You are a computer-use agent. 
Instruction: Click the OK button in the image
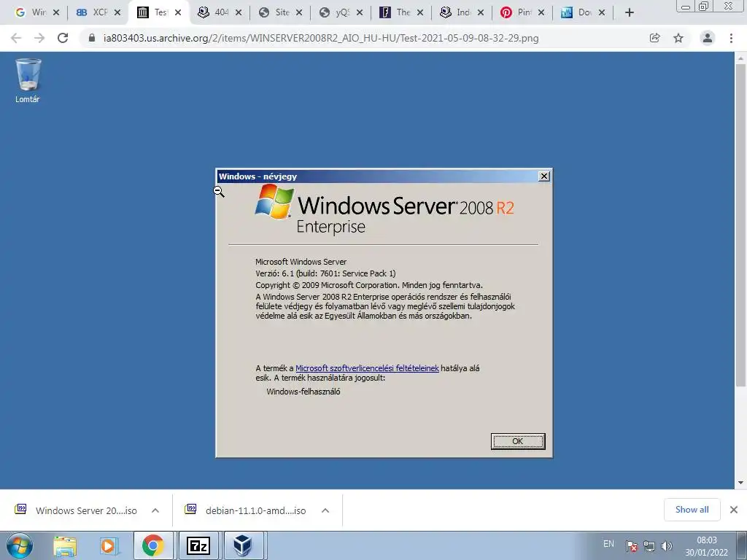(x=518, y=441)
